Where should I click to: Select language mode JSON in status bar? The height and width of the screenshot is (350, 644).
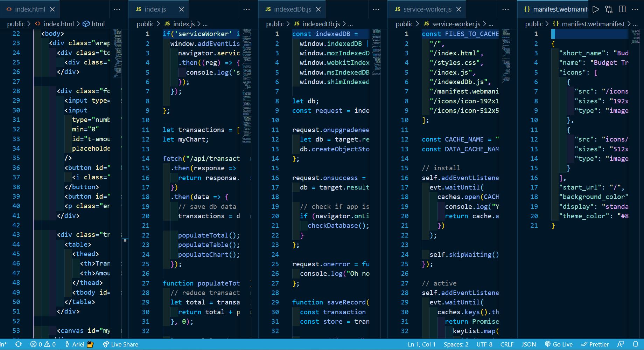tap(528, 344)
